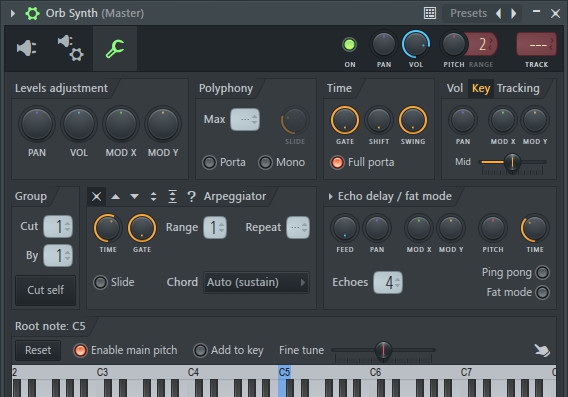Click the root note Reset button
Screen dimensions: 568x397
point(38,350)
